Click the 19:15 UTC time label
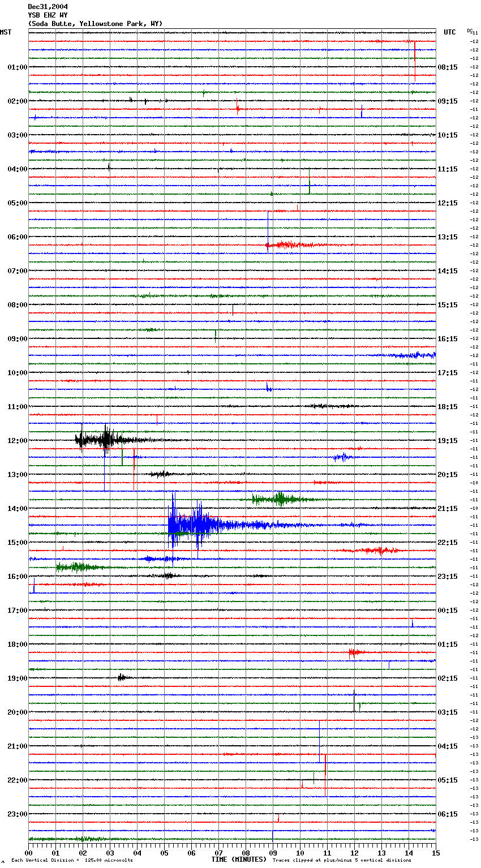The height and width of the screenshot is (868, 481). click(448, 440)
